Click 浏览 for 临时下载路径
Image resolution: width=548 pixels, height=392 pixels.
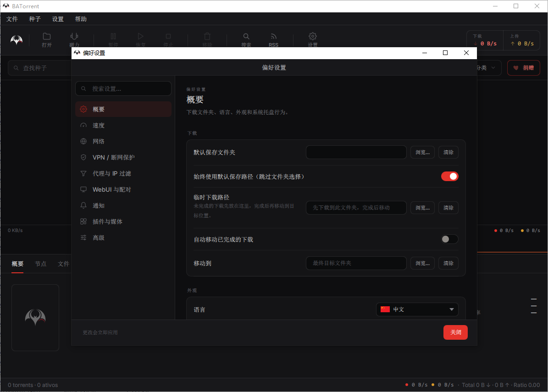[422, 208]
